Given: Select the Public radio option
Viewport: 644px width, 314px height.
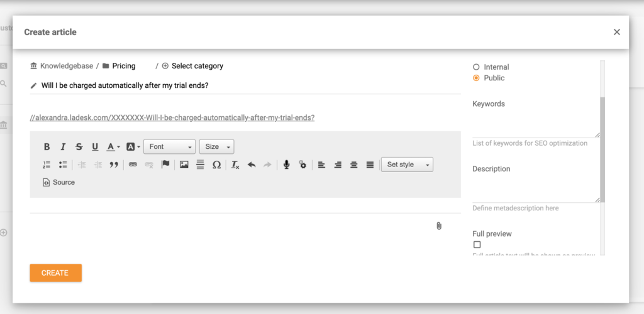Looking at the screenshot, I should (476, 78).
